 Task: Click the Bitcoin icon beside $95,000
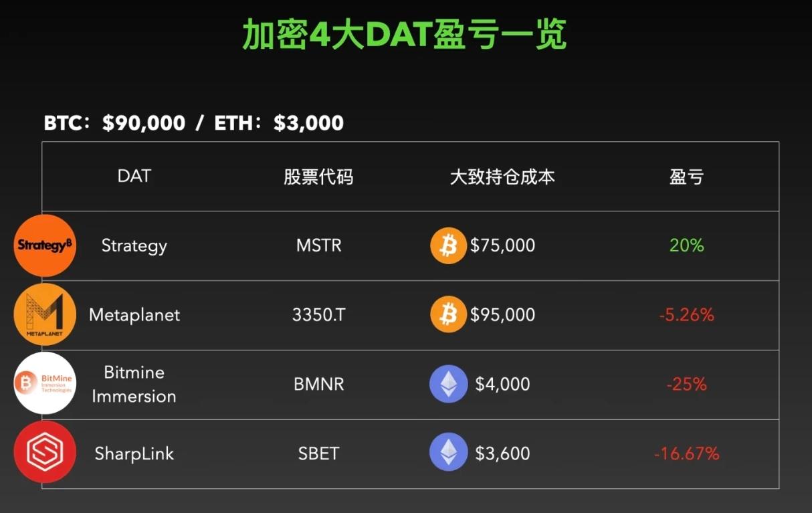pyautogui.click(x=448, y=314)
